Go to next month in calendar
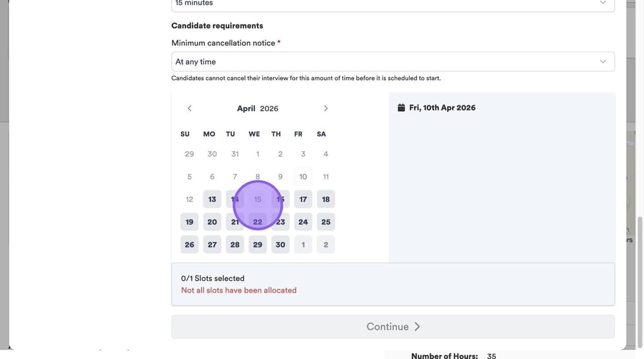 326,108
